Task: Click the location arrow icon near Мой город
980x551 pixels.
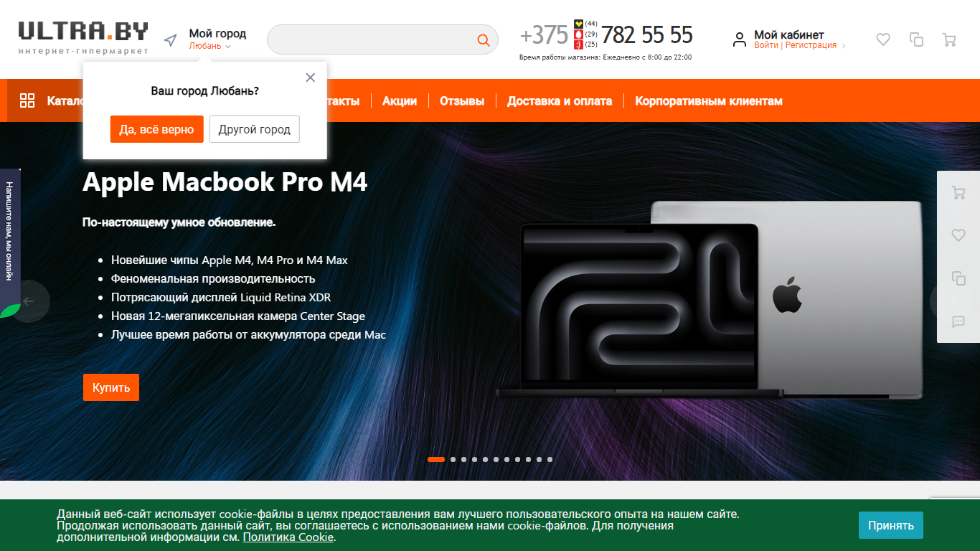Action: 170,40
